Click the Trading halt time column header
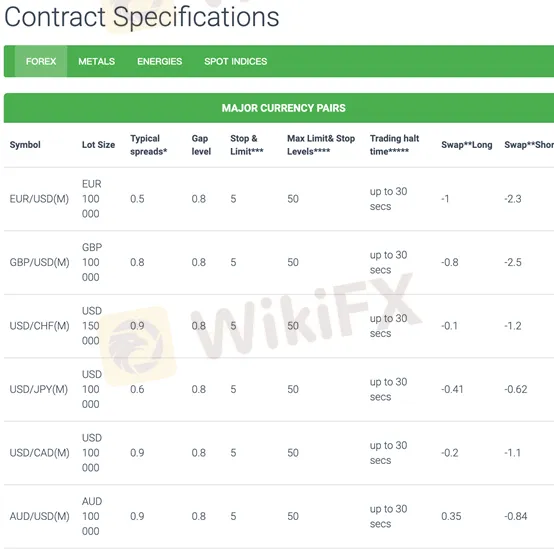The height and width of the screenshot is (549, 554). 394,145
